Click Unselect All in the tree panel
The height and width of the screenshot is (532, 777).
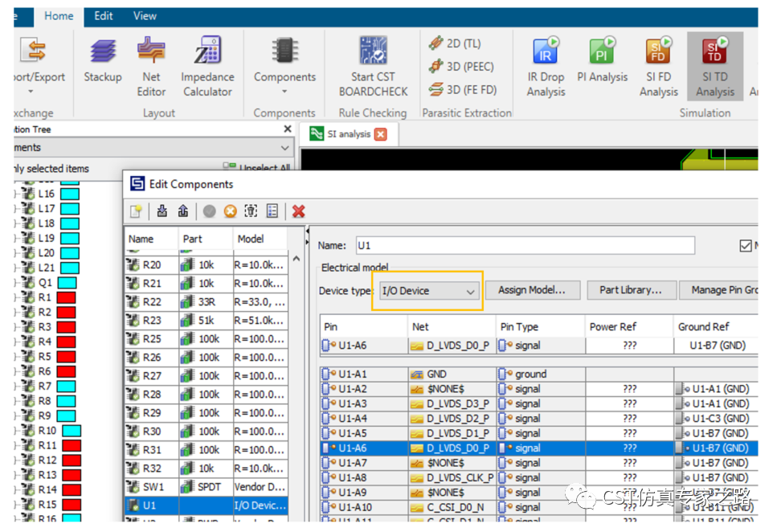pos(258,168)
